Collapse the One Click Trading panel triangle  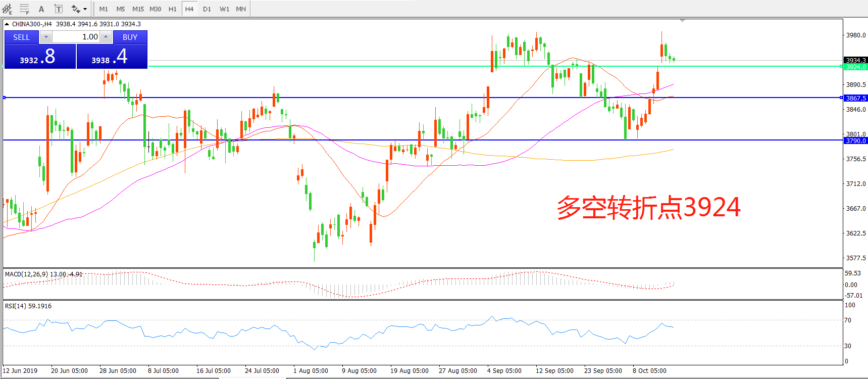(7, 24)
